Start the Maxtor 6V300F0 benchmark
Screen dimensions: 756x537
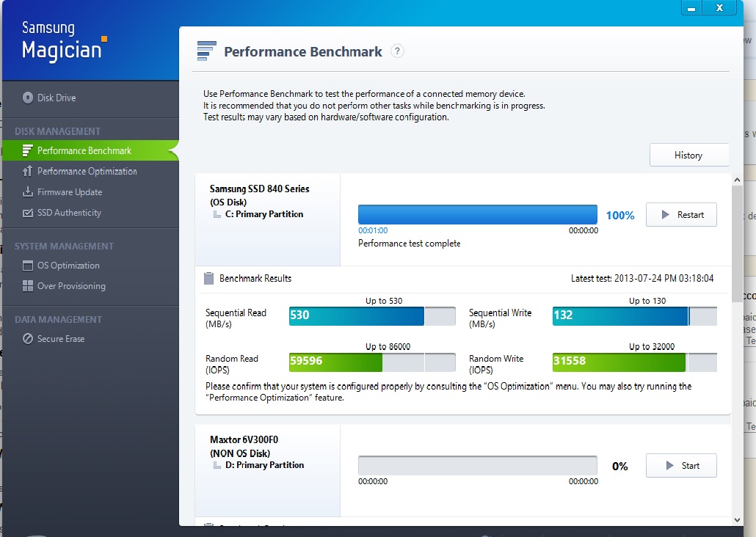coord(681,466)
